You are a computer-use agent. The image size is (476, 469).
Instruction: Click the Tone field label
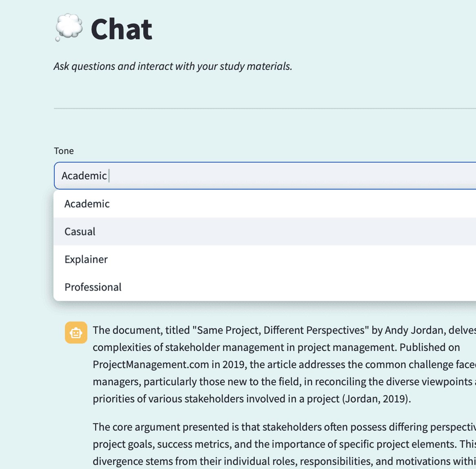[x=64, y=151]
